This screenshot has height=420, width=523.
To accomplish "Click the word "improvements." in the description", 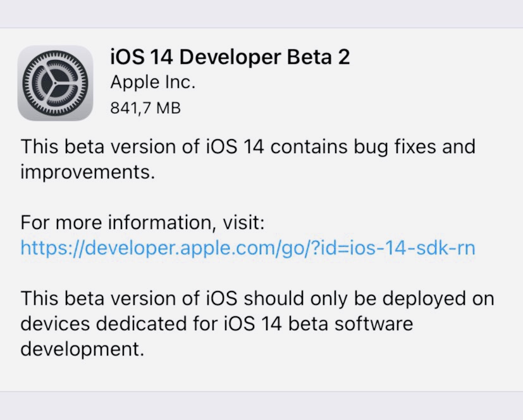I will coord(87,172).
